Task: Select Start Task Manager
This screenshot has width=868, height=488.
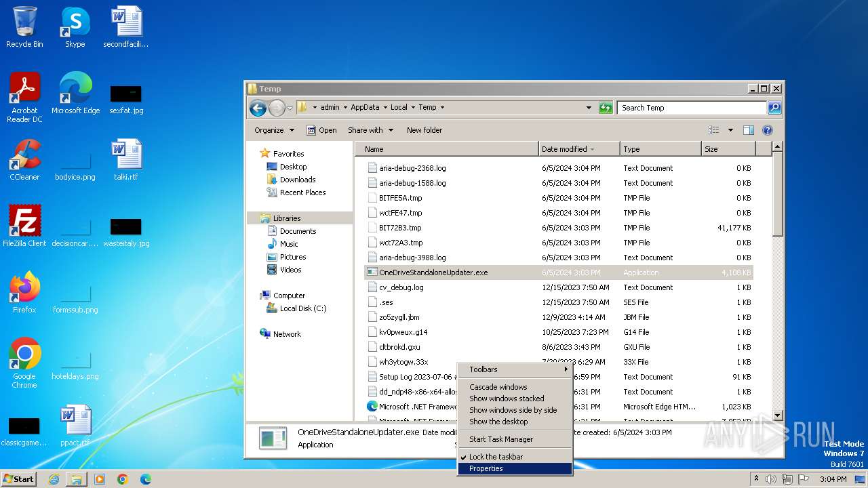Action: (515, 439)
